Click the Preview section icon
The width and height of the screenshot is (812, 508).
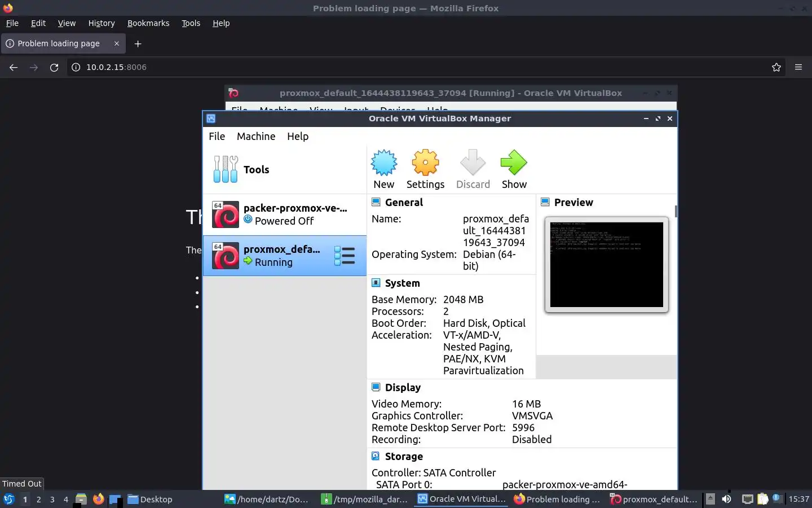click(545, 202)
